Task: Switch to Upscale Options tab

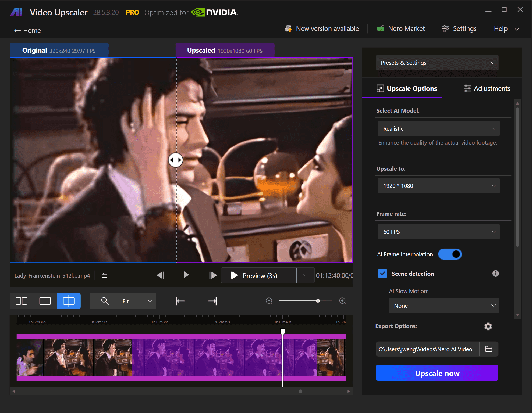Action: coord(407,88)
